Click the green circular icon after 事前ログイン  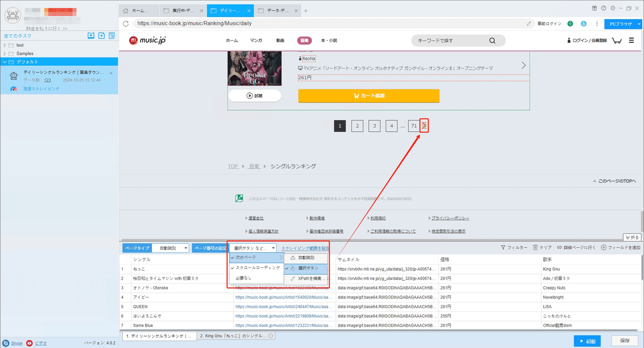(570, 24)
